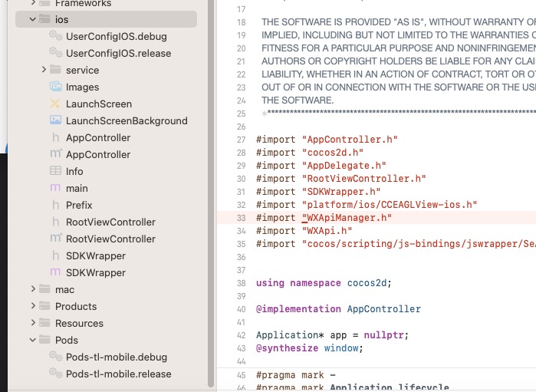Place the cursor on the WXApiManager.h import line

click(347, 218)
